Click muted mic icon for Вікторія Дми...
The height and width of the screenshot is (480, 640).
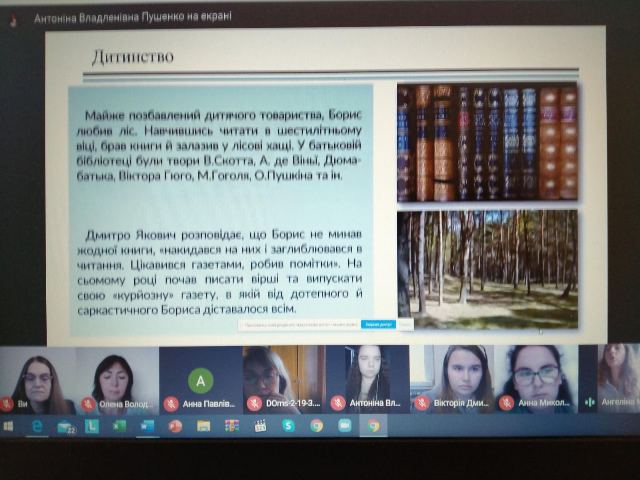(422, 403)
